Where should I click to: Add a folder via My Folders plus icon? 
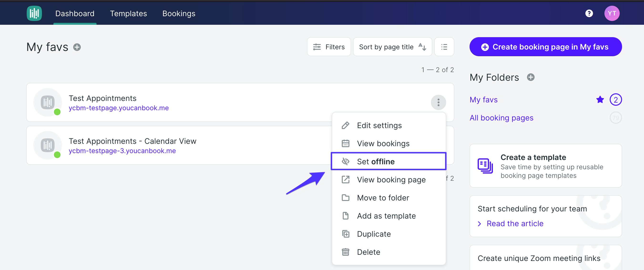click(531, 77)
